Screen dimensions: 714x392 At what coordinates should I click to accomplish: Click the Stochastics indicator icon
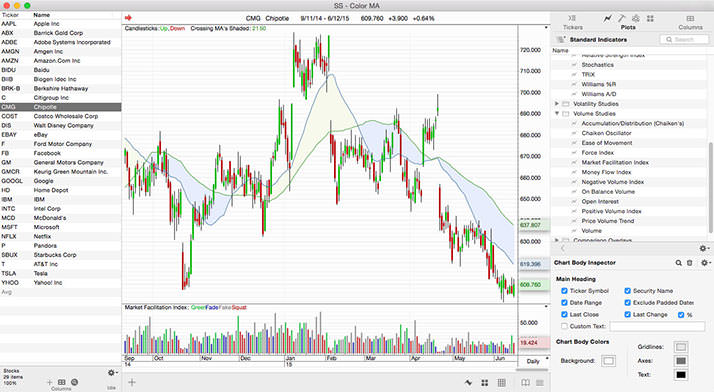(574, 65)
